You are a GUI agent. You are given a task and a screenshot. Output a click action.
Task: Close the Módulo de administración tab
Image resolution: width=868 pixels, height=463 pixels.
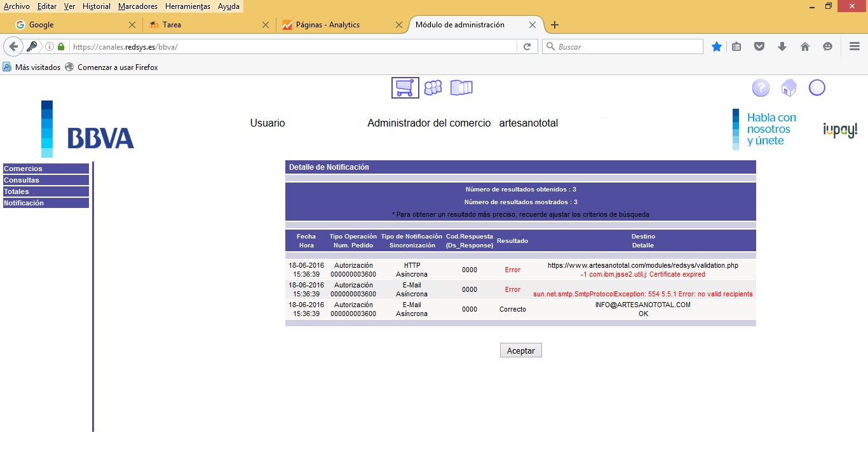tap(532, 25)
